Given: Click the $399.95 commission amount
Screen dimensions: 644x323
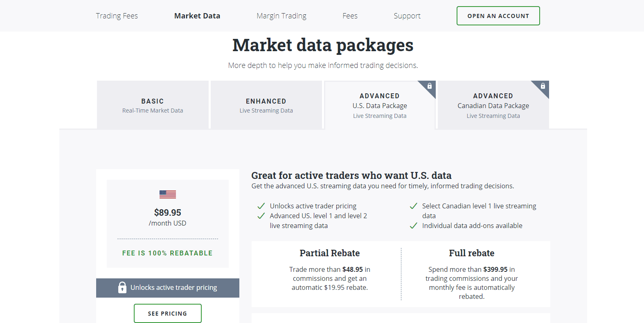Looking at the screenshot, I should 495,269.
